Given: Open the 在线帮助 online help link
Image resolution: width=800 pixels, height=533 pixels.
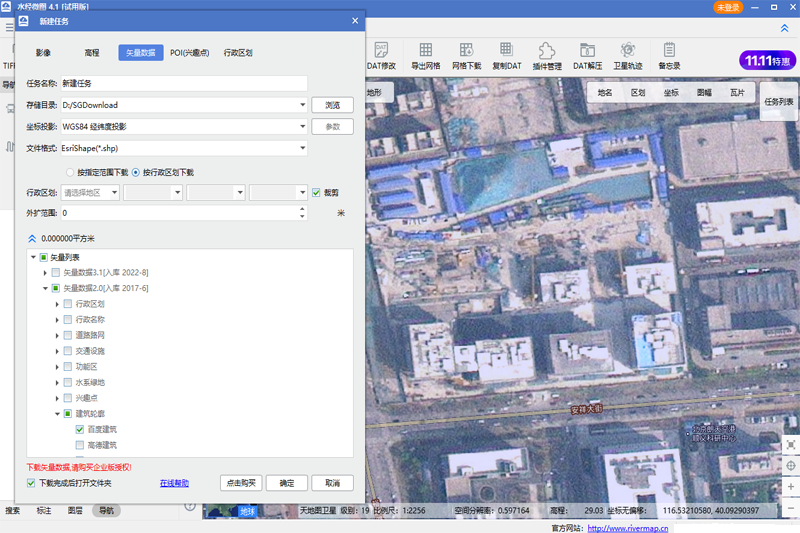Looking at the screenshot, I should tap(174, 483).
